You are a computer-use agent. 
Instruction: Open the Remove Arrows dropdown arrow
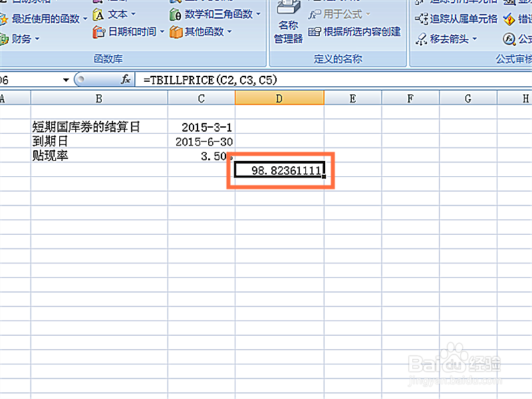pyautogui.click(x=475, y=39)
